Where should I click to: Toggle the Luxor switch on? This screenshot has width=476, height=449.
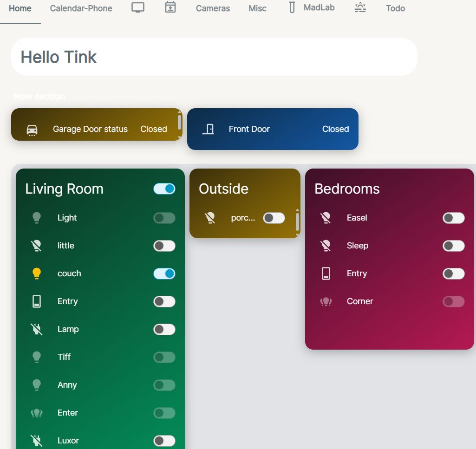click(x=164, y=441)
